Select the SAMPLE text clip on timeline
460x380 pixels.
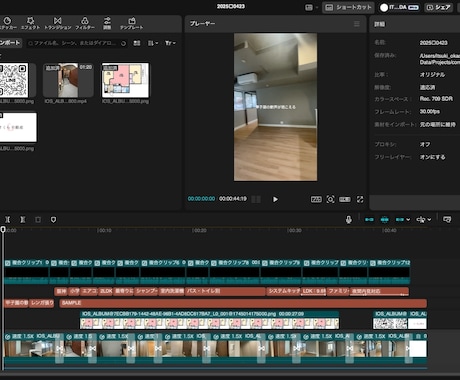pos(243,303)
